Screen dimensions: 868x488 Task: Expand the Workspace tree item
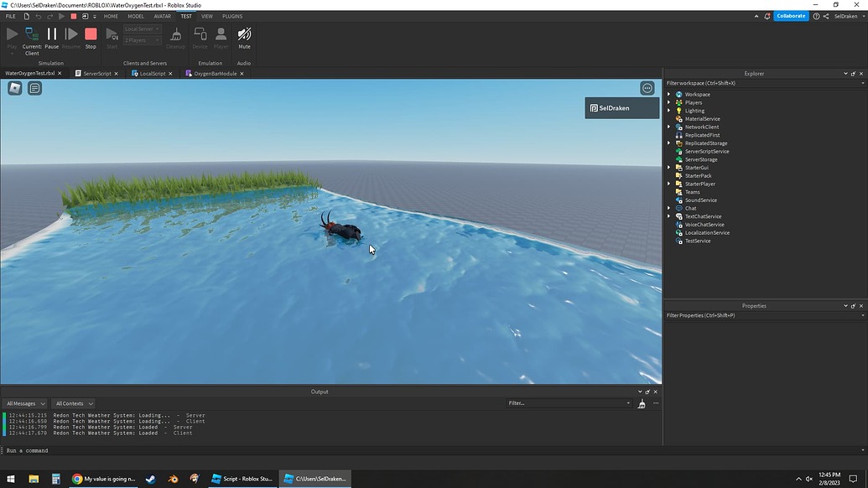tap(668, 94)
